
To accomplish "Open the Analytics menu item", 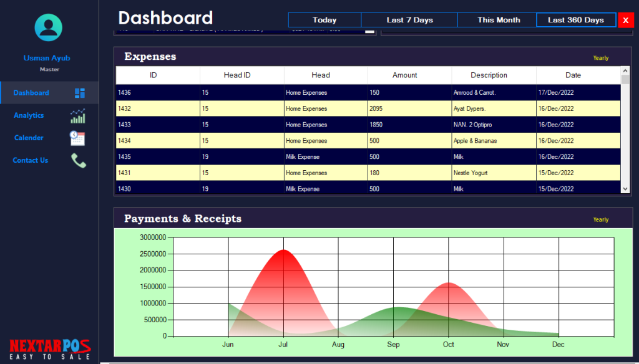I will 49,116.
